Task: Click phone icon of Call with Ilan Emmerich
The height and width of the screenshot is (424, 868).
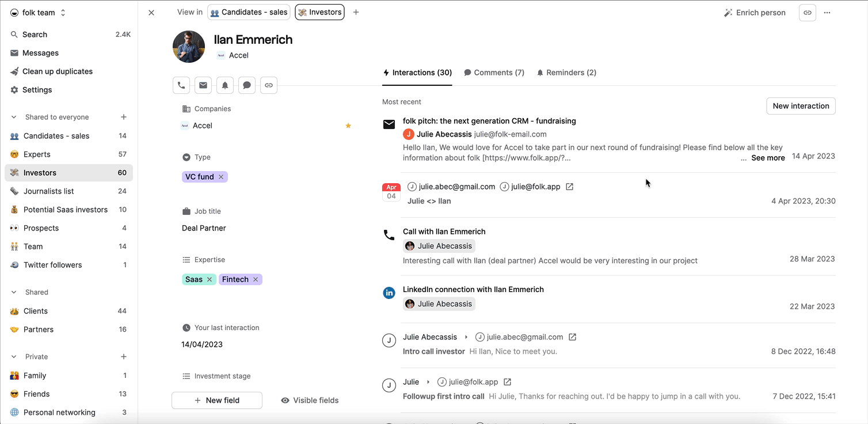Action: [389, 235]
